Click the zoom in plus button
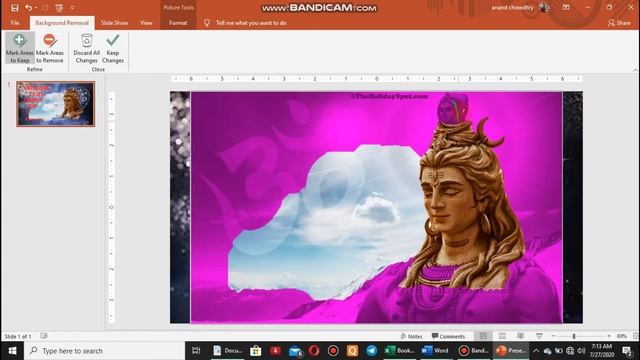The image size is (640, 360). point(609,336)
